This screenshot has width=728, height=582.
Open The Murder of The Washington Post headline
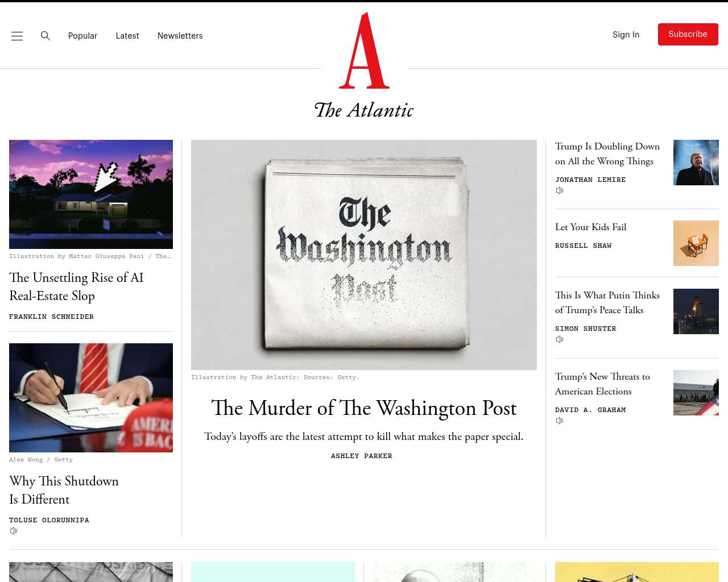pos(364,408)
